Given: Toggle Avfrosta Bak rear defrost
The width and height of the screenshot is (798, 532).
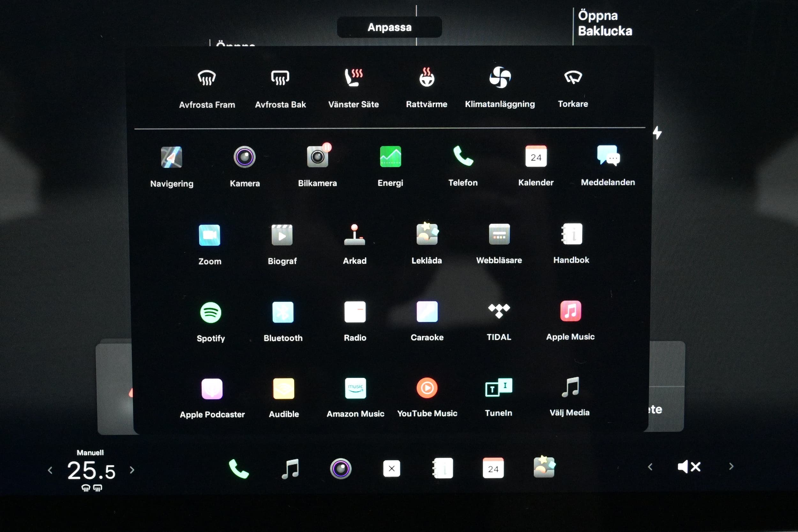Looking at the screenshot, I should click(x=280, y=78).
